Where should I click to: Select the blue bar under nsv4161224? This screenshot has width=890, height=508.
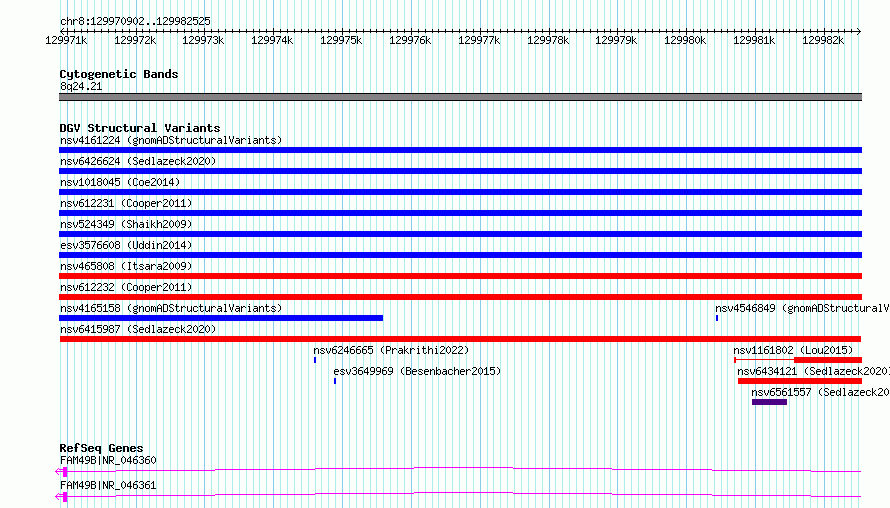(460, 150)
